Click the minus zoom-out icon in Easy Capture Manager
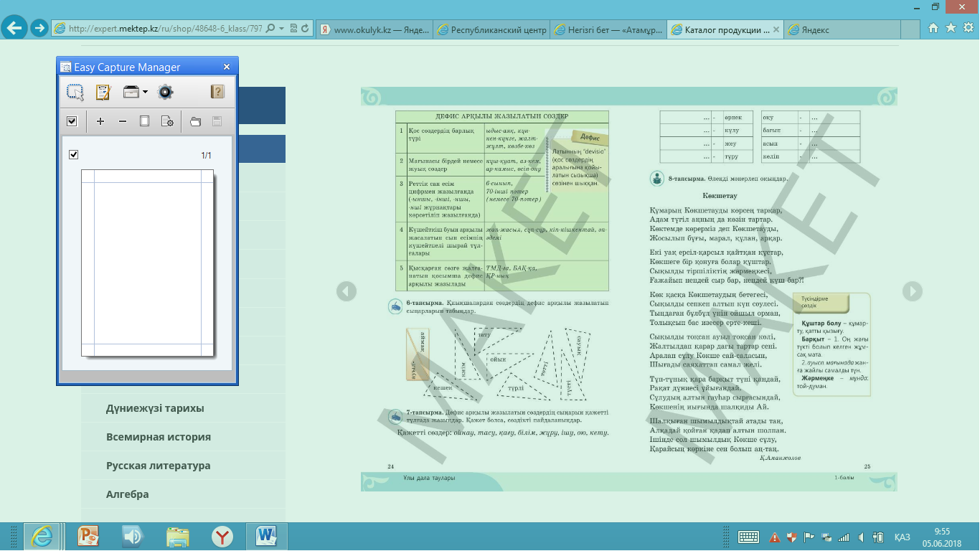Screen dimensions: 980x551 coord(123,121)
